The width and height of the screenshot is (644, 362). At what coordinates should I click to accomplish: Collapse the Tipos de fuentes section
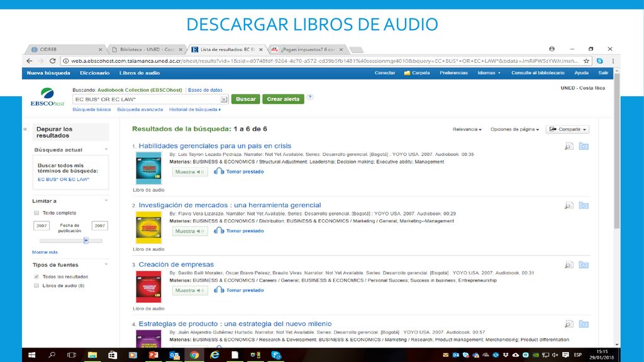(106, 265)
